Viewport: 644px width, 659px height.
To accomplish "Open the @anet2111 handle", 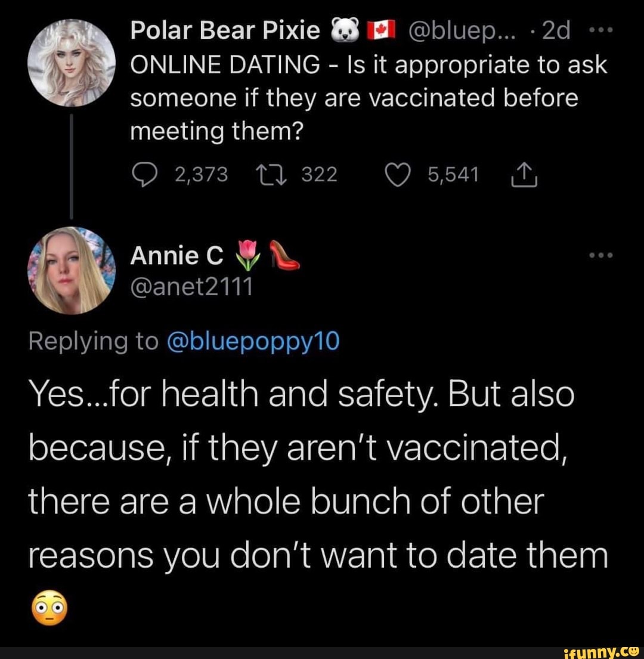I will pos(191,287).
